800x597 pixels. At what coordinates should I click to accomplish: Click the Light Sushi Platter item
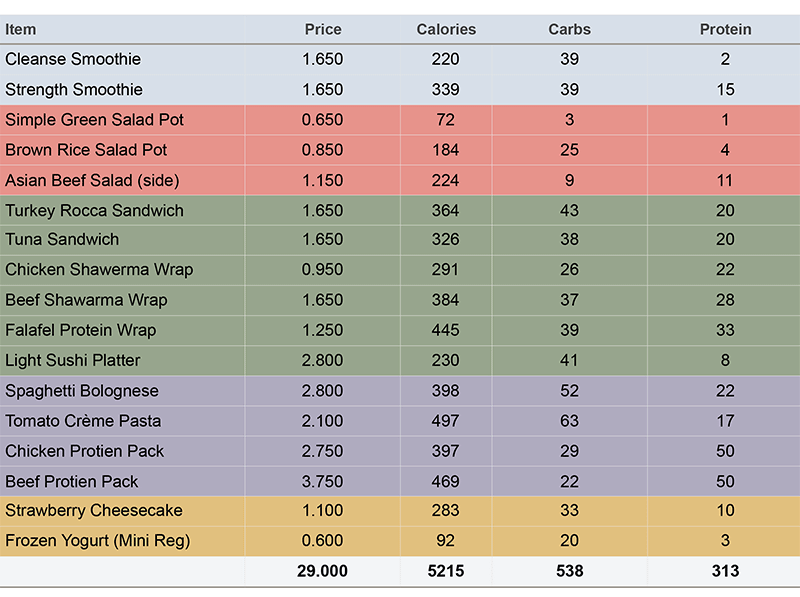tap(73, 360)
